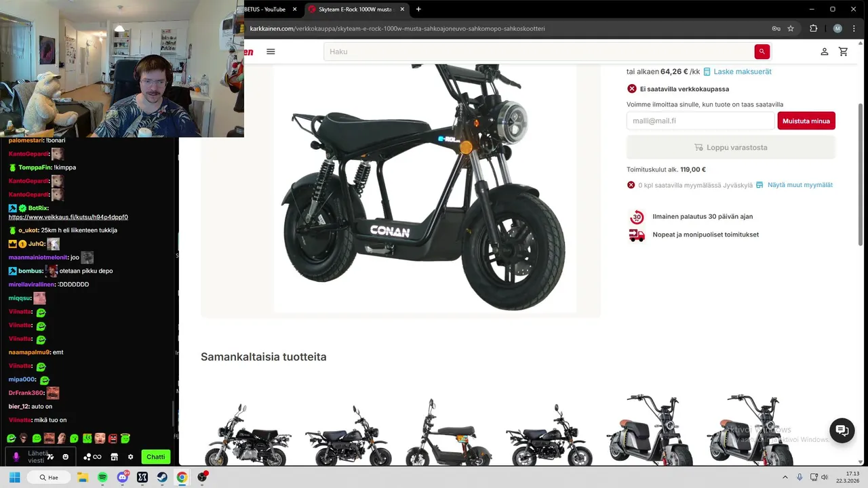The image size is (868, 488).
Task: Click 'Nopeat ja monipuoliset toimitukset' text
Action: pyautogui.click(x=705, y=235)
